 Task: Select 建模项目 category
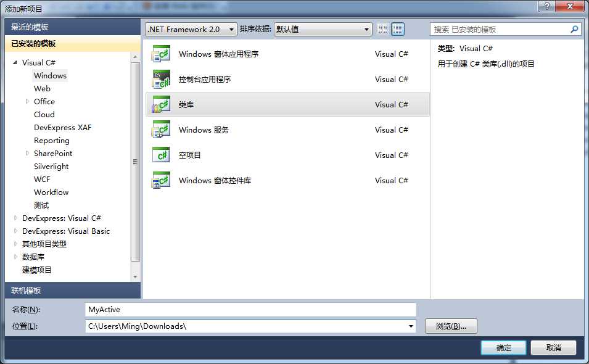pos(37,270)
